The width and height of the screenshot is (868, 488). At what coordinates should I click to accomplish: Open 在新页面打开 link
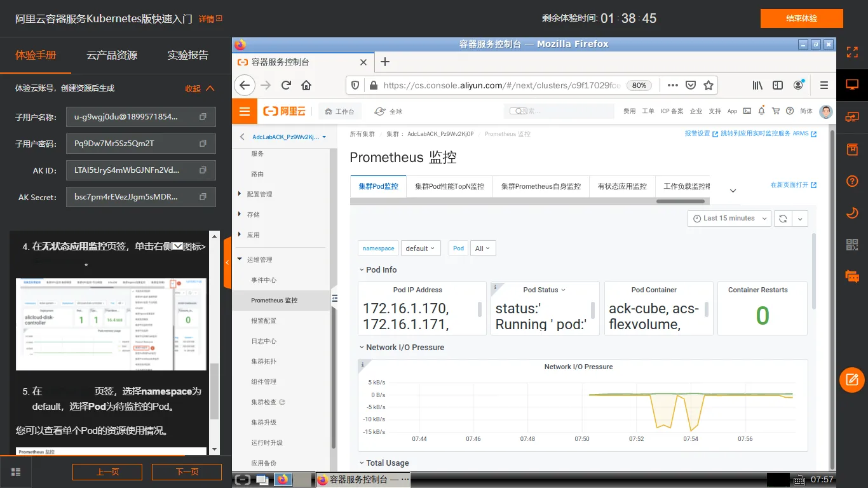click(x=793, y=185)
